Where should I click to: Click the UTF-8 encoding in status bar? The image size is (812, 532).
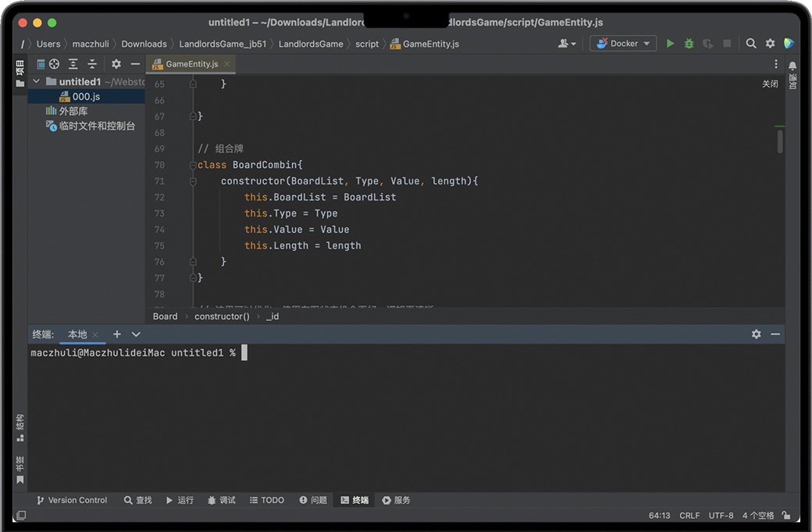(721, 516)
